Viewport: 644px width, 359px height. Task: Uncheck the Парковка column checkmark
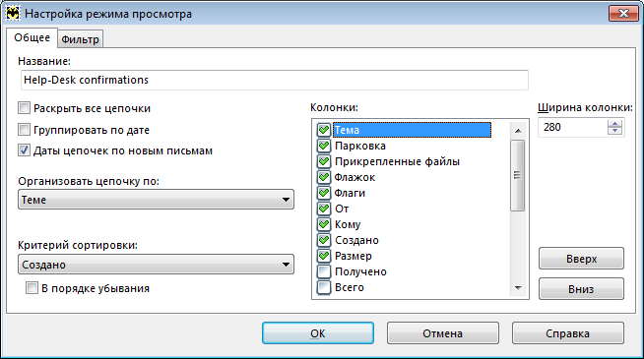324,146
